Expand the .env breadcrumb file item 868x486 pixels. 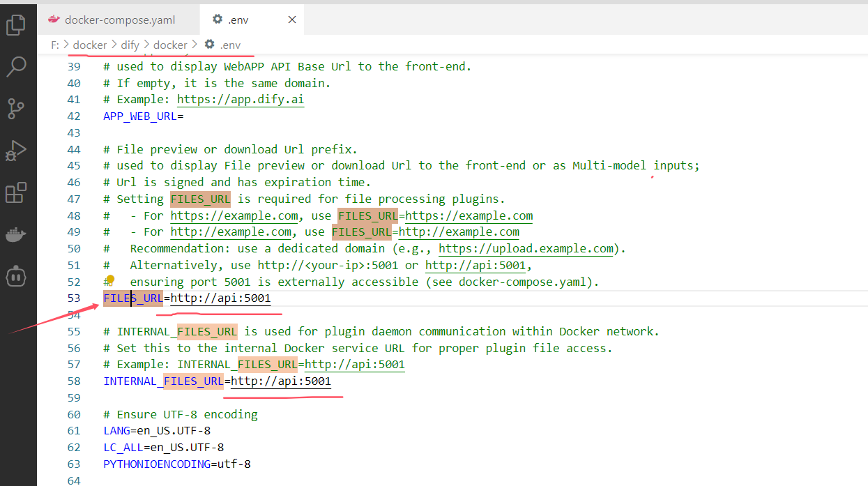pos(229,45)
